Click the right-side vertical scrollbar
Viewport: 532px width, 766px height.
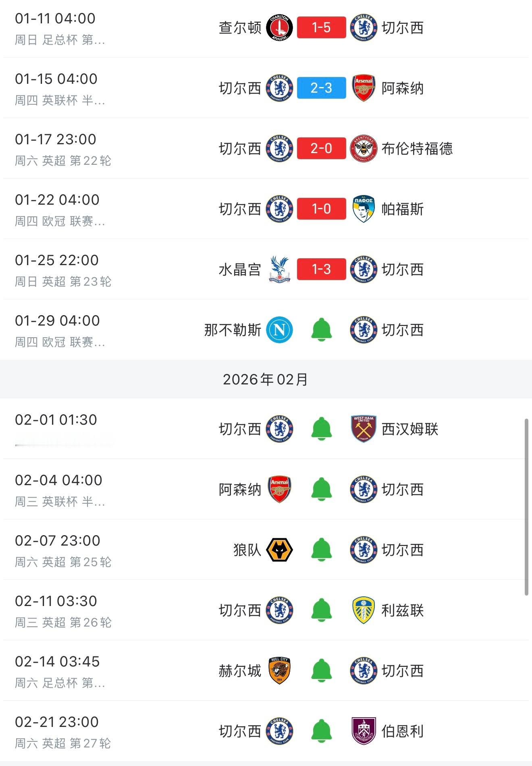point(526,507)
